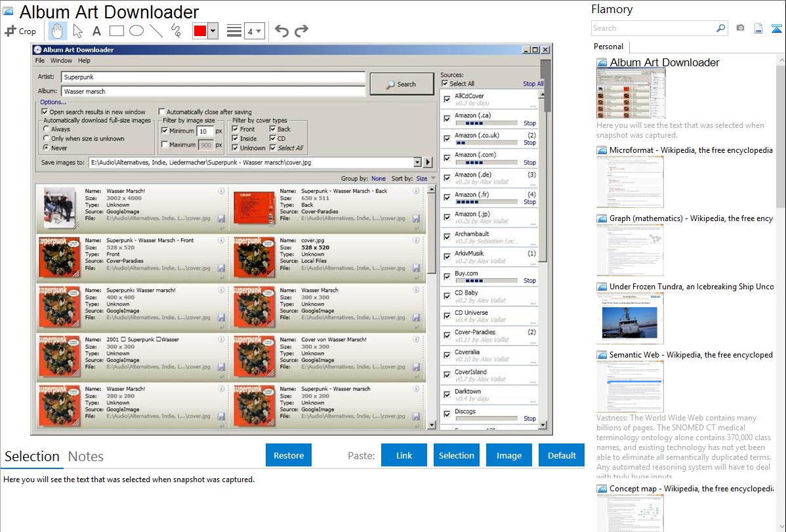Open the Under Frozen Tundra ship thumbnail
786x532 pixels.
pos(630,318)
